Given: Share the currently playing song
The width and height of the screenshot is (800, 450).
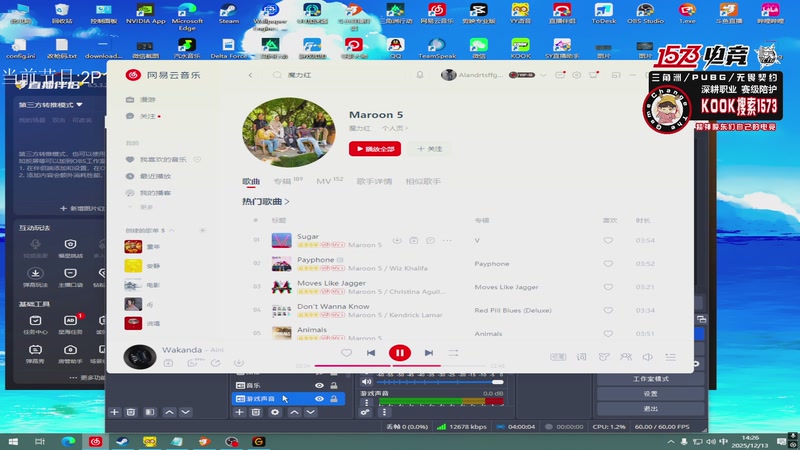Looking at the screenshot, I should (x=215, y=363).
